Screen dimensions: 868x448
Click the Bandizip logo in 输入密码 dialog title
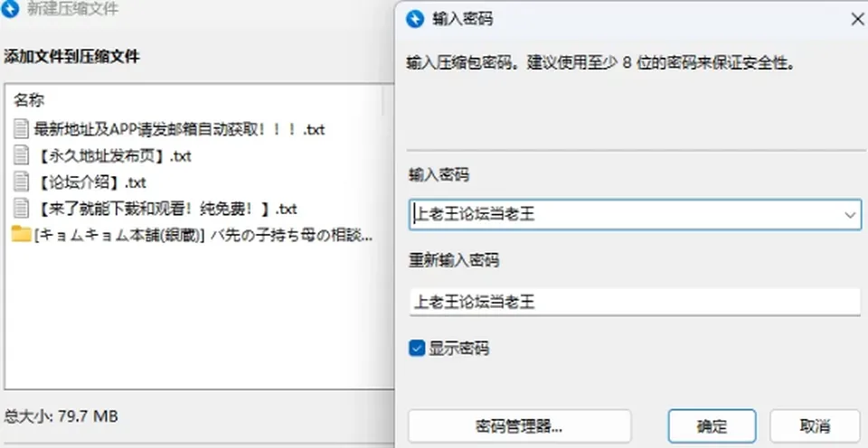click(415, 19)
